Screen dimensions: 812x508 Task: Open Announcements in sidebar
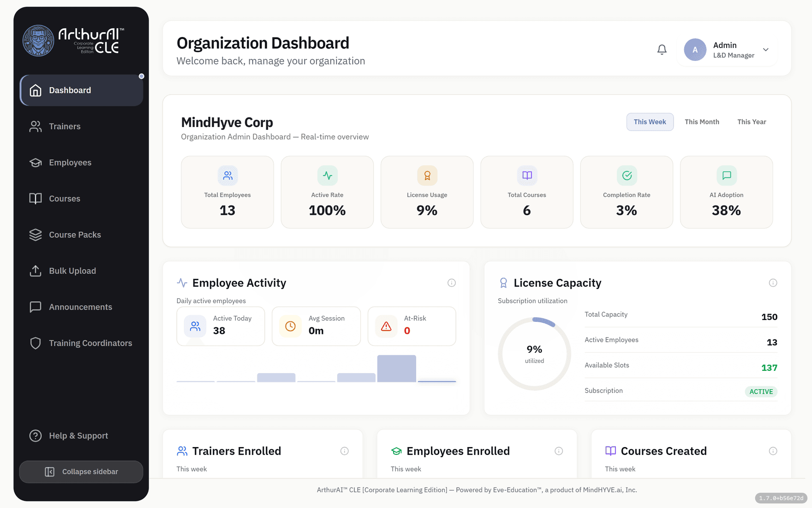pyautogui.click(x=81, y=307)
